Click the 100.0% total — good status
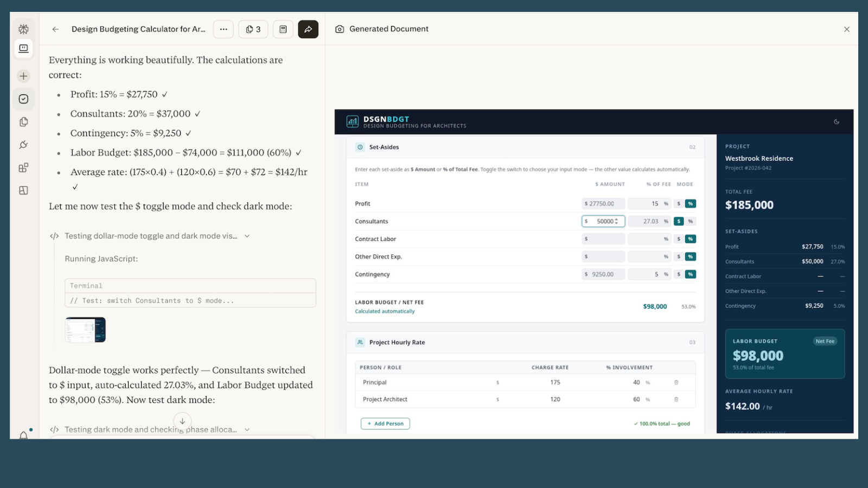This screenshot has width=868, height=488. [x=662, y=423]
